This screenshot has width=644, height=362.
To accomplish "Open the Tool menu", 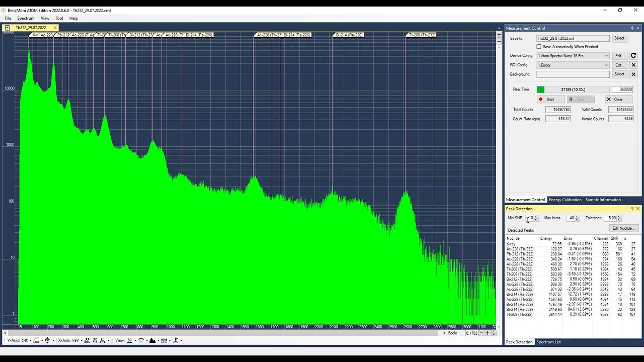I will tap(59, 18).
